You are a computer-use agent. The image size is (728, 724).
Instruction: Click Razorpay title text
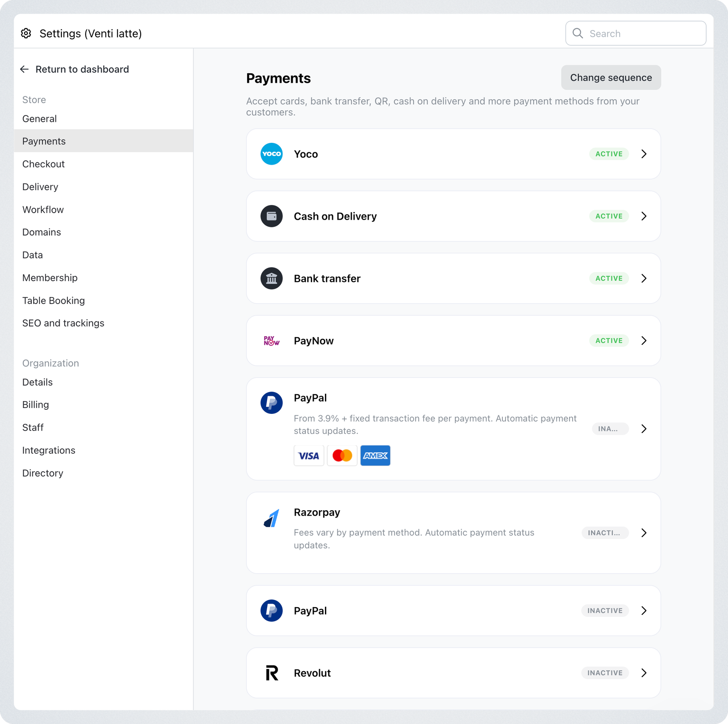317,513
